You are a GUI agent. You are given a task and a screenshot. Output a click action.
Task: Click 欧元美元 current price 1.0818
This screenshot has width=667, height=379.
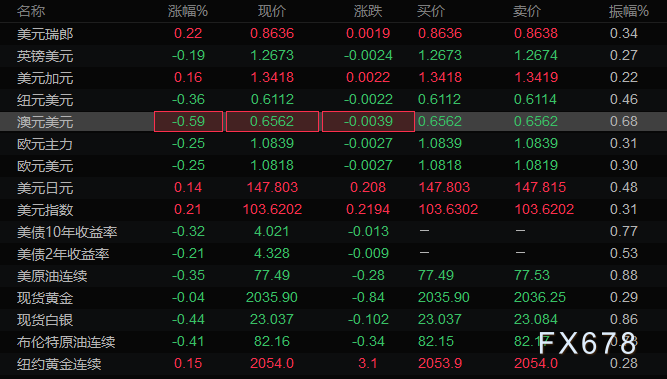(x=272, y=165)
